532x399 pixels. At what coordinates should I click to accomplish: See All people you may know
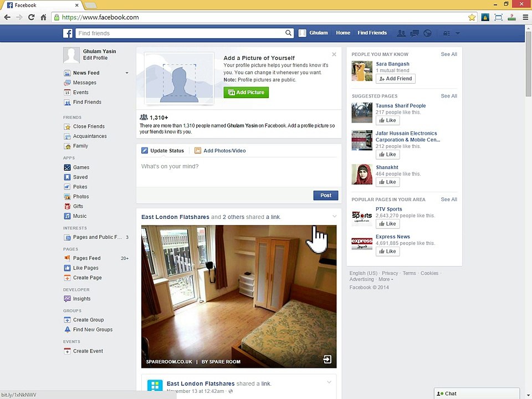pos(449,54)
